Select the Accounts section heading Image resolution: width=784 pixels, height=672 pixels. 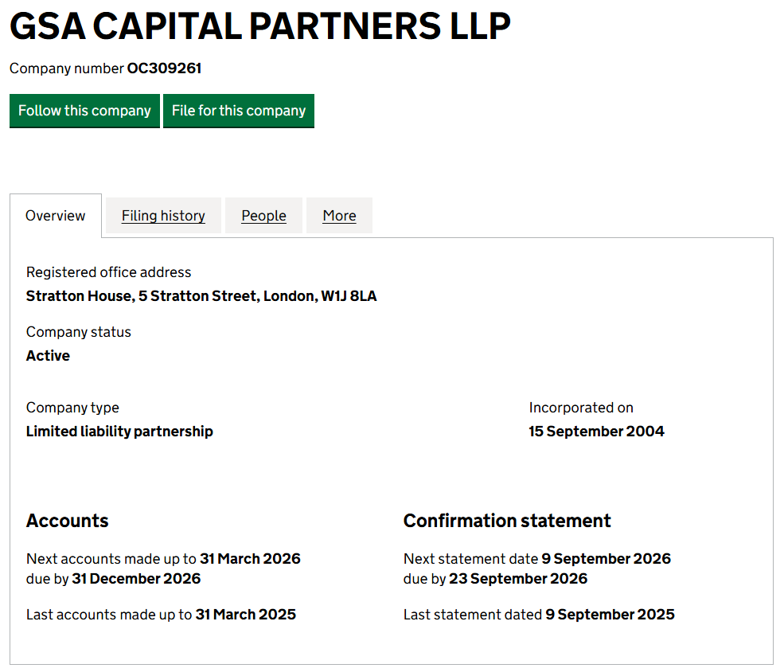[67, 520]
